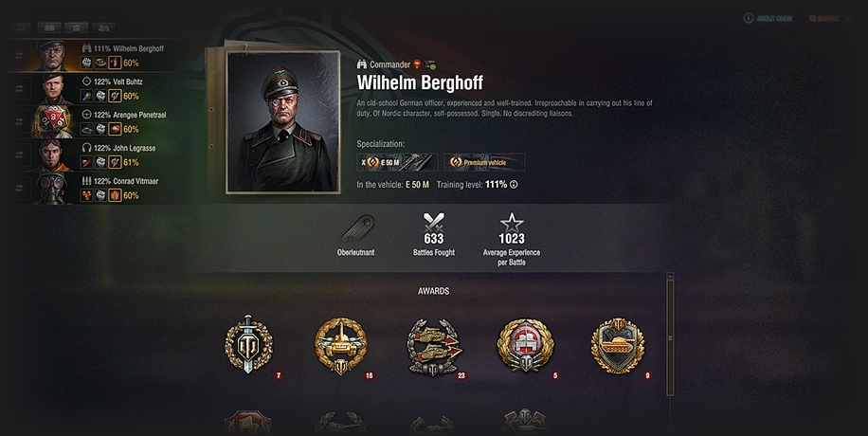The height and width of the screenshot is (436, 868).
Task: Open the crew books icon tab
Action: pos(49,27)
